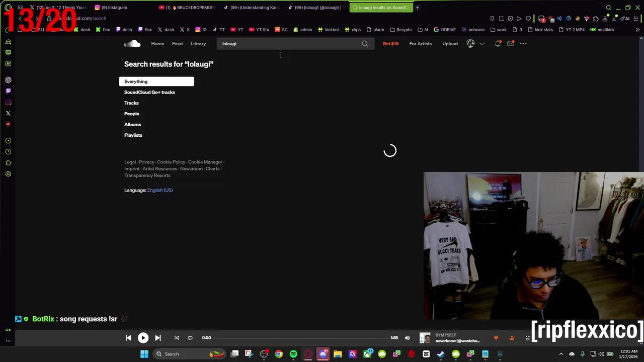Screen dimensions: 644x362
Task: Toggle repeat in the player bar
Action: tap(190, 338)
